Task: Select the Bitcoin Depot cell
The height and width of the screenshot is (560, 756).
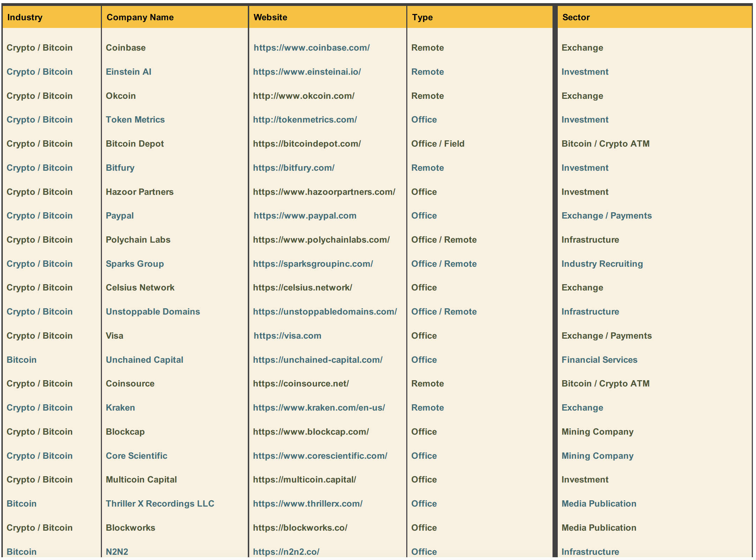Action: pyautogui.click(x=135, y=143)
